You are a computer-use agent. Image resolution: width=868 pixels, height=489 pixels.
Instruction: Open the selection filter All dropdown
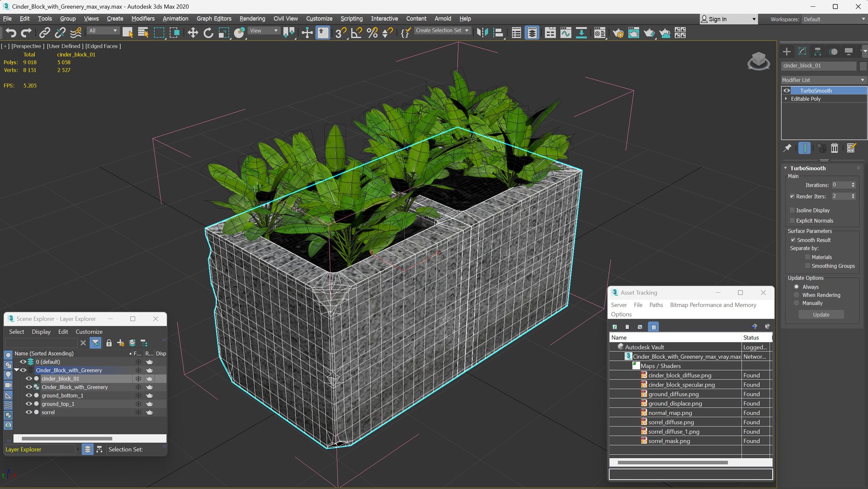point(103,30)
